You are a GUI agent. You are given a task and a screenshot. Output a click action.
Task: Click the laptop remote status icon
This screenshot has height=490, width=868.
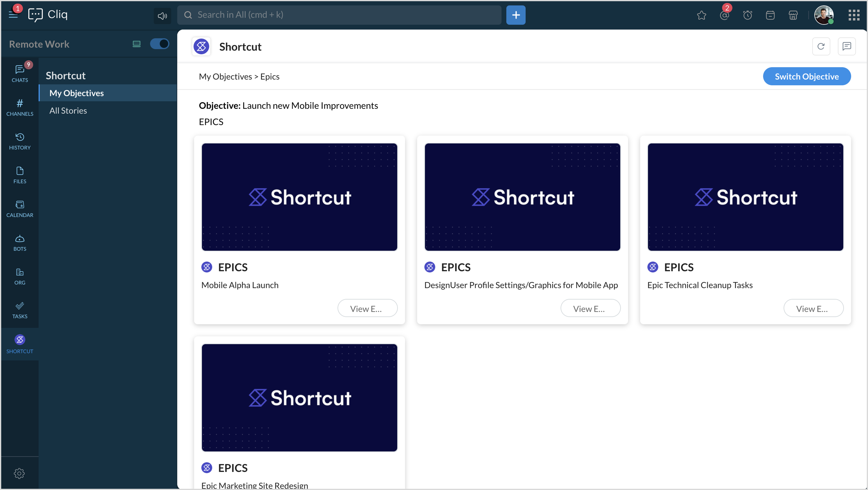pos(137,44)
